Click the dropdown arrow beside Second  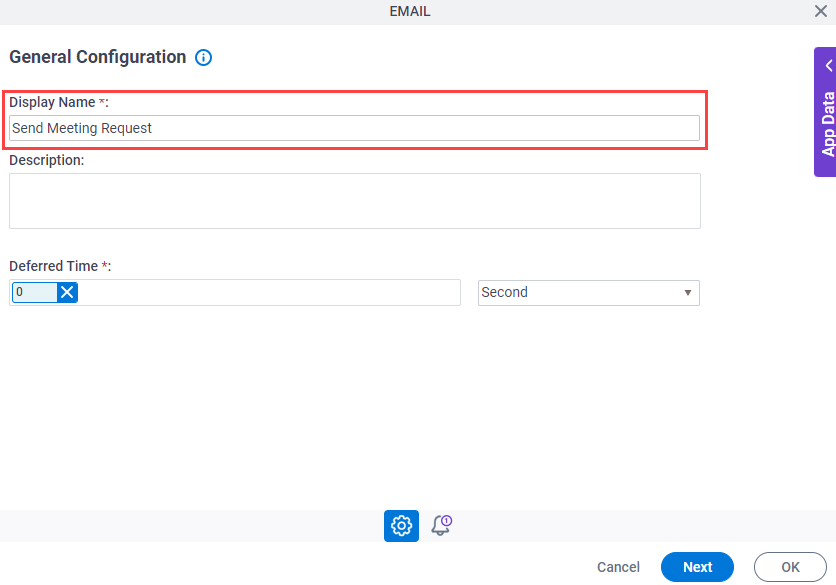(688, 293)
